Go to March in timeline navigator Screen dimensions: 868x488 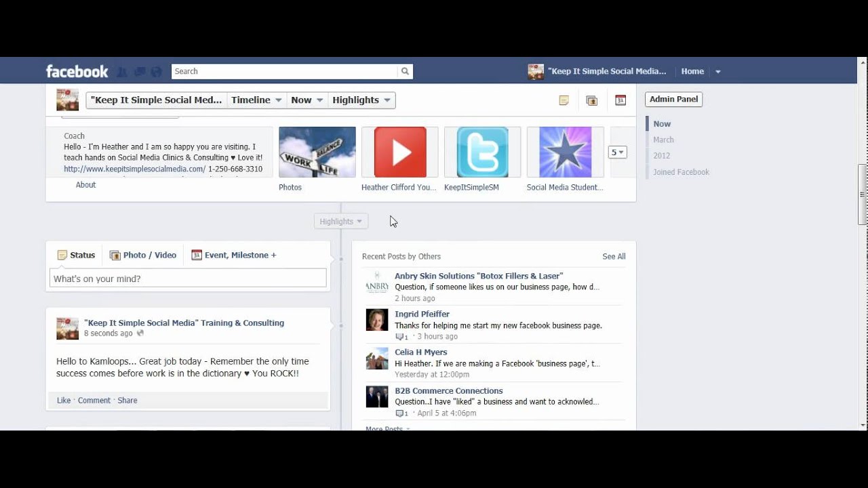[x=663, y=140]
